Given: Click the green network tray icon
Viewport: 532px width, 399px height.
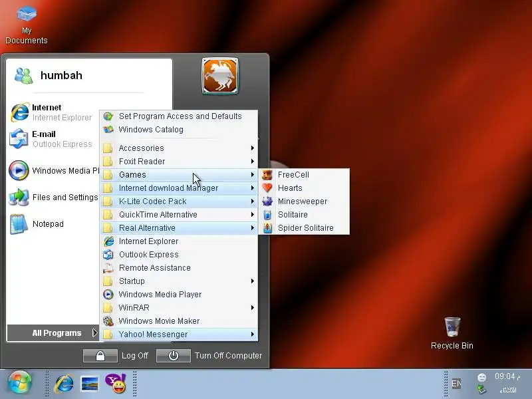Looking at the screenshot, I should click(x=481, y=389).
